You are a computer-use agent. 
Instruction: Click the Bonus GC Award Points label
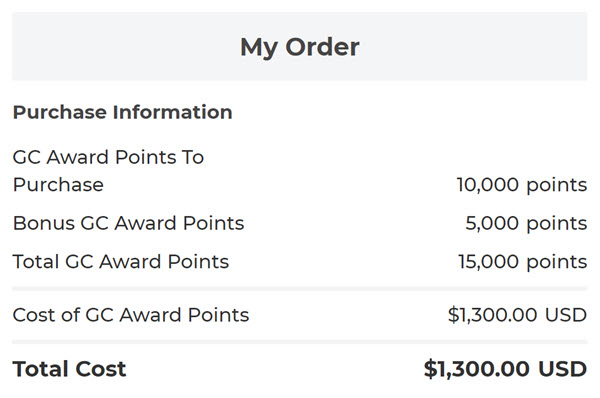coord(129,223)
